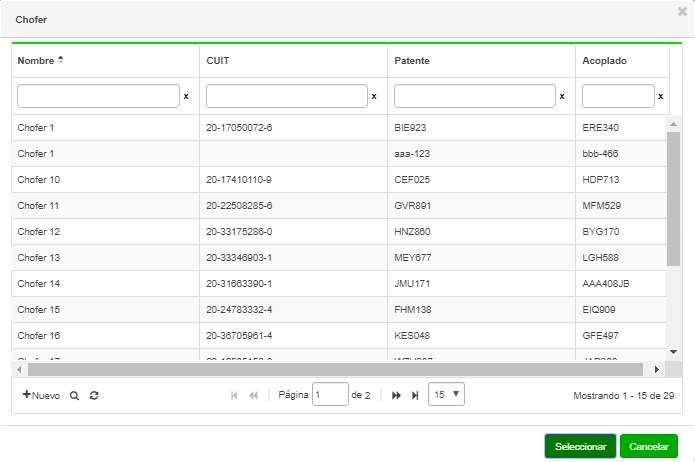Go to next page icon
Image resolution: width=695 pixels, height=462 pixels.
396,395
